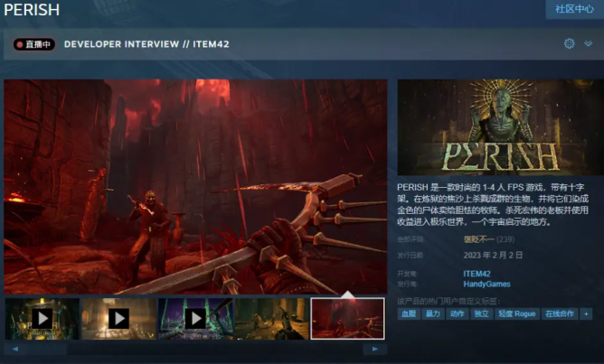Select the 暴力 tag
Image resolution: width=604 pixels, height=364 pixels.
pos(433,313)
